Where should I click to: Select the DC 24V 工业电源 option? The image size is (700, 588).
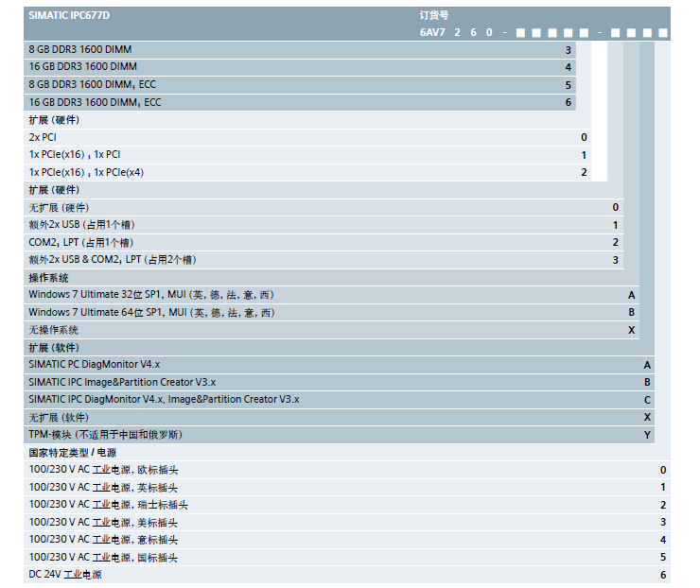(65, 574)
